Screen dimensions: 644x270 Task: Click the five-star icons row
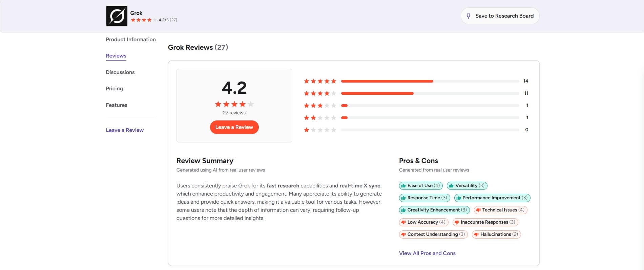[x=320, y=81]
